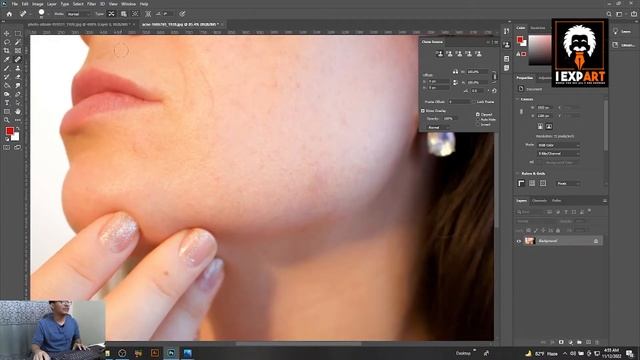Select fifth clone source icon
This screenshot has height=360, width=640.
[478, 54]
